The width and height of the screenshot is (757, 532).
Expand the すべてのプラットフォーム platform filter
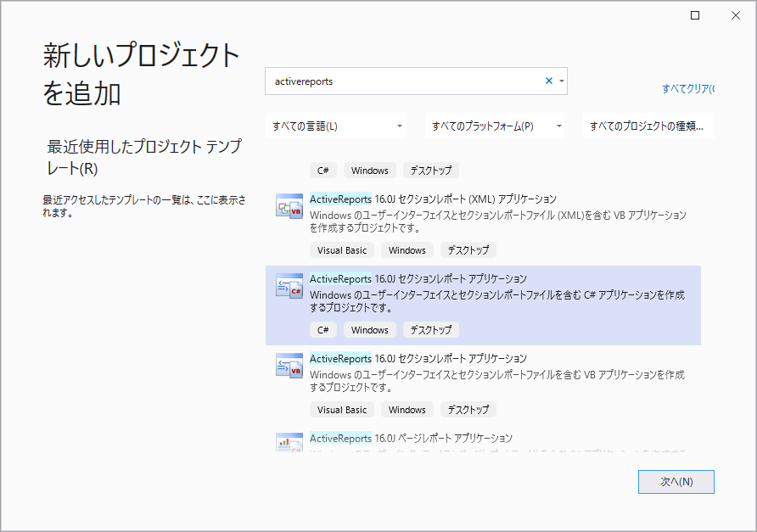pyautogui.click(x=496, y=126)
